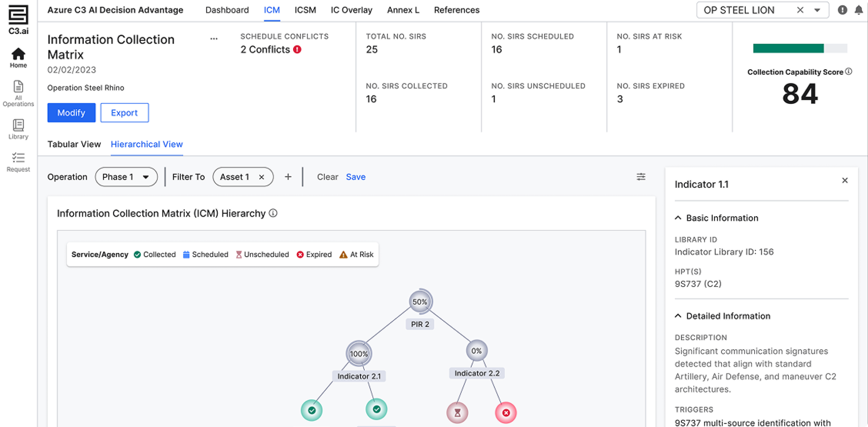Screen dimensions: 868x427
Task: Click the Export button
Action: [124, 113]
